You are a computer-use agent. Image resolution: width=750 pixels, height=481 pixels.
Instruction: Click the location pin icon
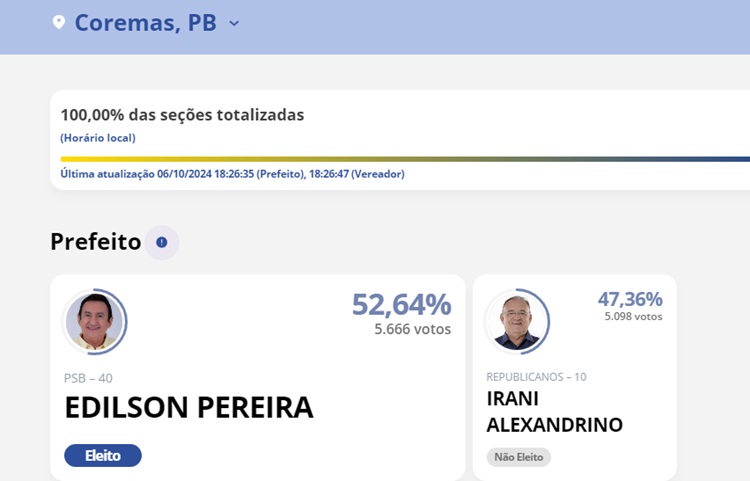pyautogui.click(x=59, y=22)
